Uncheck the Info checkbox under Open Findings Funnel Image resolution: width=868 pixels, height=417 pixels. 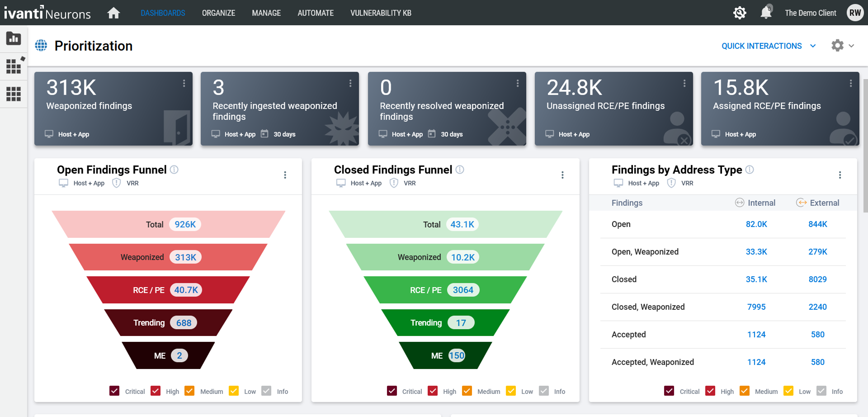(266, 390)
